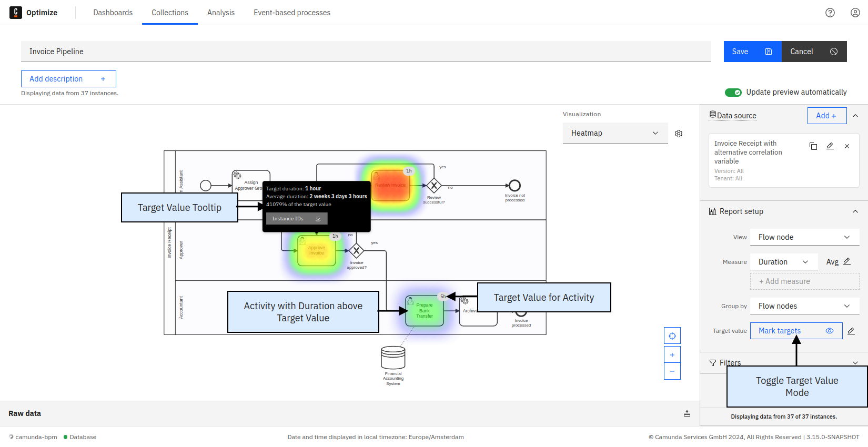This screenshot has width=868, height=447.
Task: Collapse the Report setup section
Action: (855, 211)
